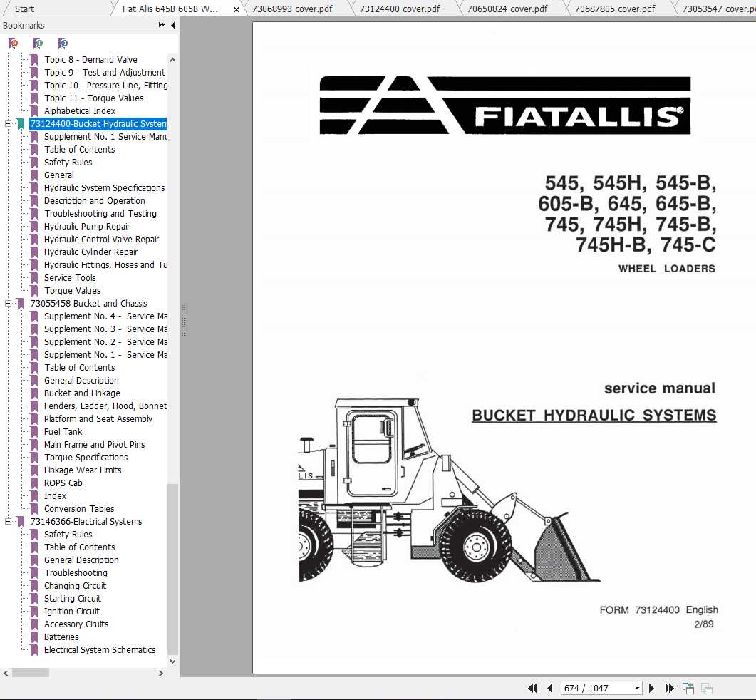Click bookmark icon beside Safety Rules under Bucket Hydraulic
This screenshot has width=756, height=700.
pos(34,163)
